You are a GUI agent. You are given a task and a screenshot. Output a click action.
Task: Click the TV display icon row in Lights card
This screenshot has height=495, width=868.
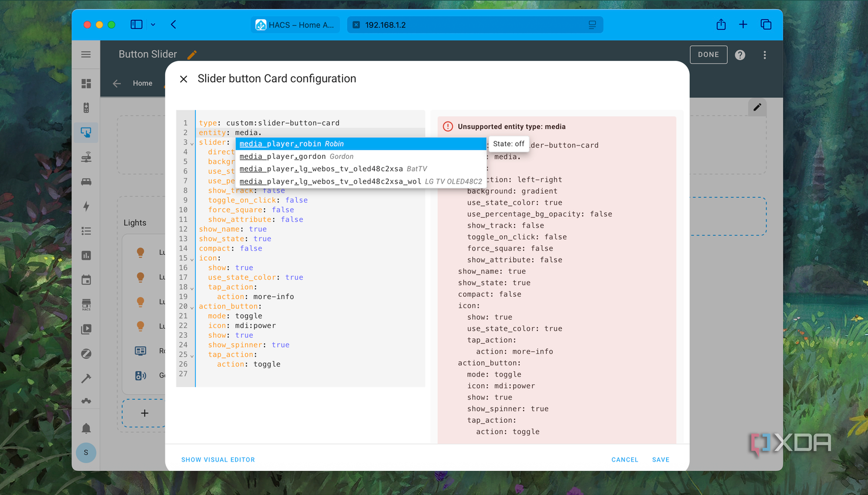point(141,351)
